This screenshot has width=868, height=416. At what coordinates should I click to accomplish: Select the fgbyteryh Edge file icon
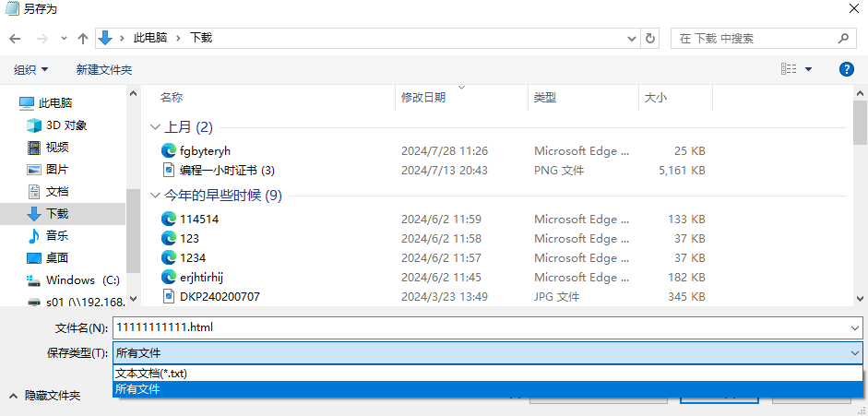tap(168, 150)
